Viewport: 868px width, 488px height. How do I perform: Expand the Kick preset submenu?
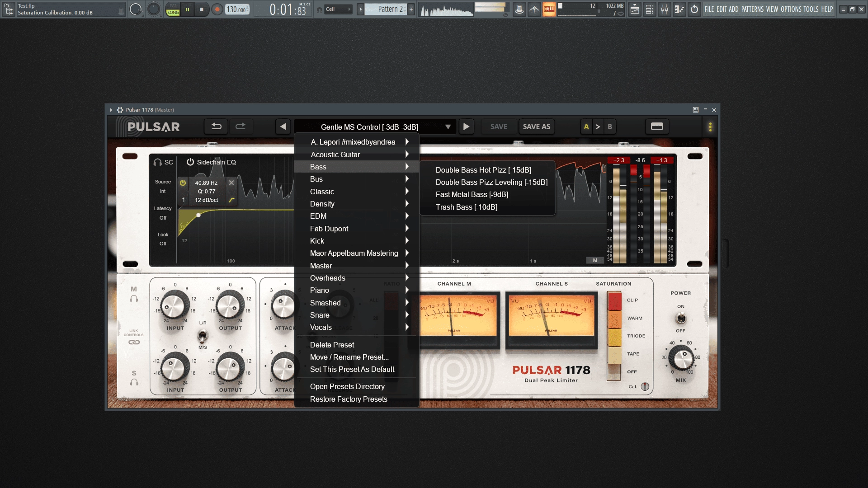tap(357, 241)
